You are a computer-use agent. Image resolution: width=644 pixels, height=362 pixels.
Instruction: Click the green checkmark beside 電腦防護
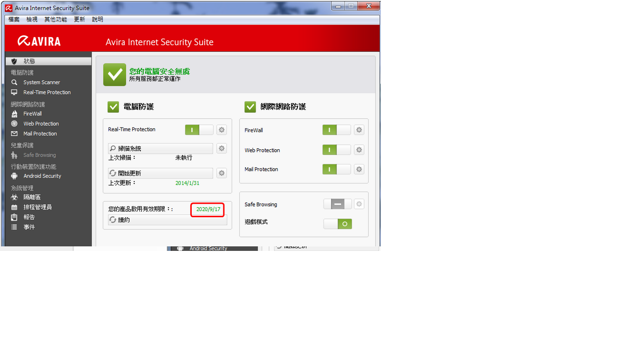[x=113, y=107]
